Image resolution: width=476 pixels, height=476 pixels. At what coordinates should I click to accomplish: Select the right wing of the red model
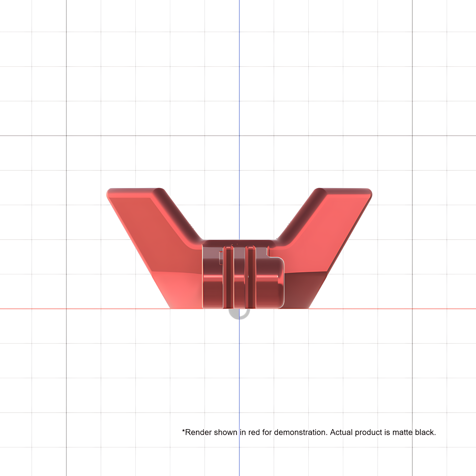pyautogui.click(x=324, y=248)
